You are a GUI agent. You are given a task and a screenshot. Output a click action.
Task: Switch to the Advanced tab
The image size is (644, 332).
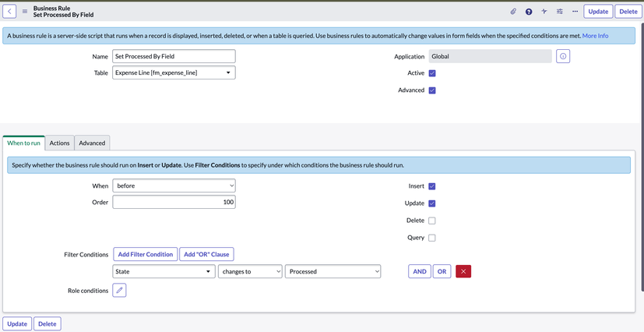coord(92,143)
